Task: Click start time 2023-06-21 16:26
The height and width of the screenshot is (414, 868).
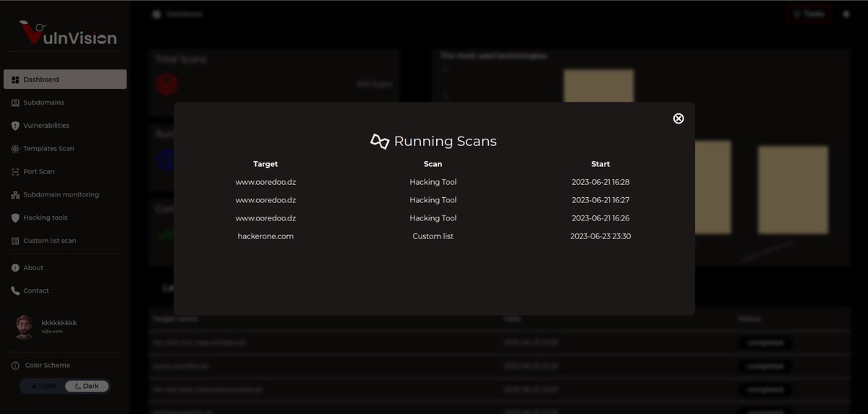Action: click(x=600, y=218)
